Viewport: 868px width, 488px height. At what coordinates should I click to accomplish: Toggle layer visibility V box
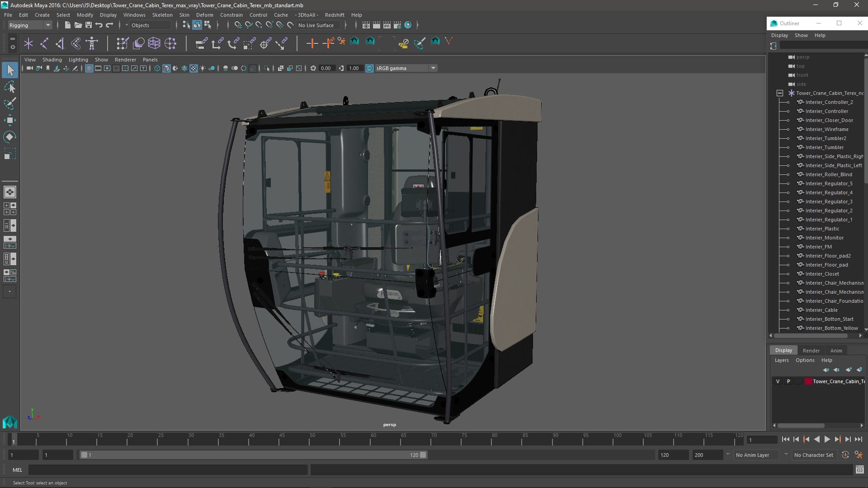tap(778, 381)
